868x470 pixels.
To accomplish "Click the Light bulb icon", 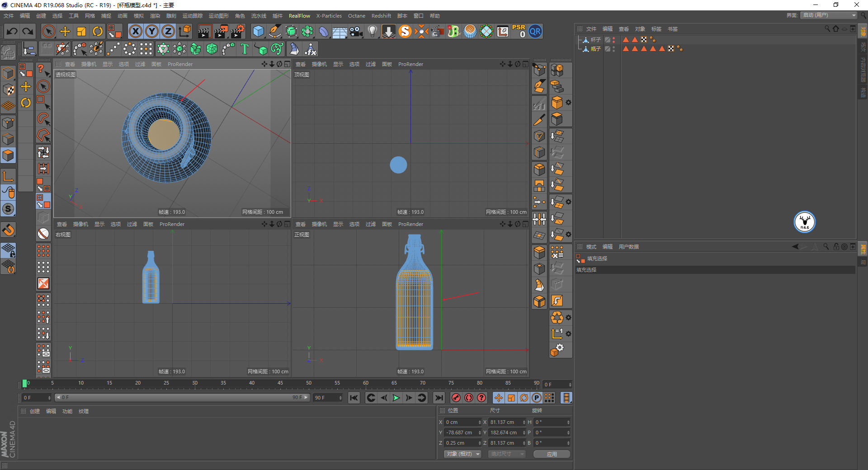I will coord(372,31).
